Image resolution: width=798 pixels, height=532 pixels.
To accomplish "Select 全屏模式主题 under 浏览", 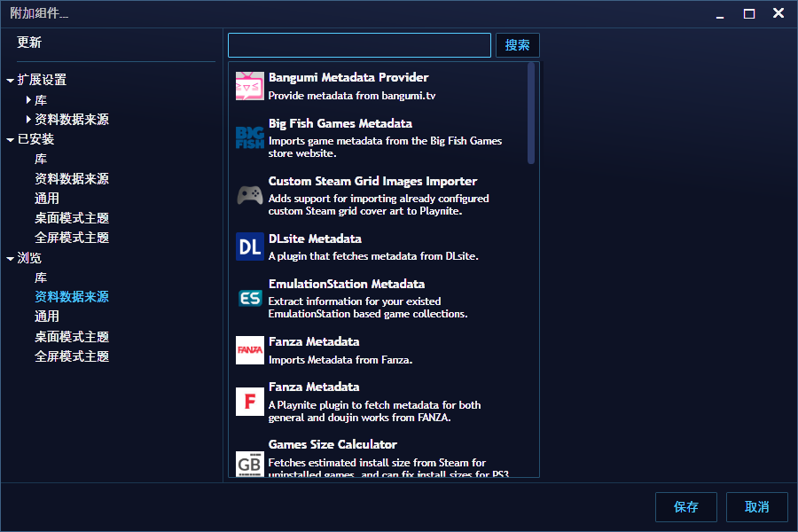I will (72, 356).
